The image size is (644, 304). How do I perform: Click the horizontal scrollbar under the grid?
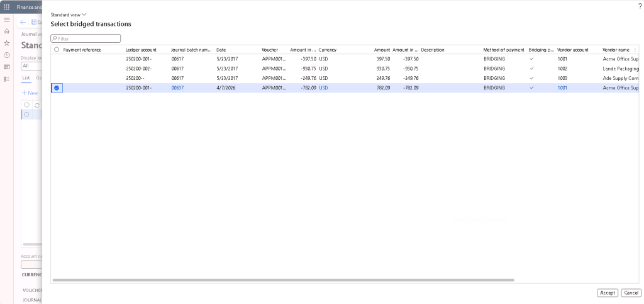click(x=283, y=279)
